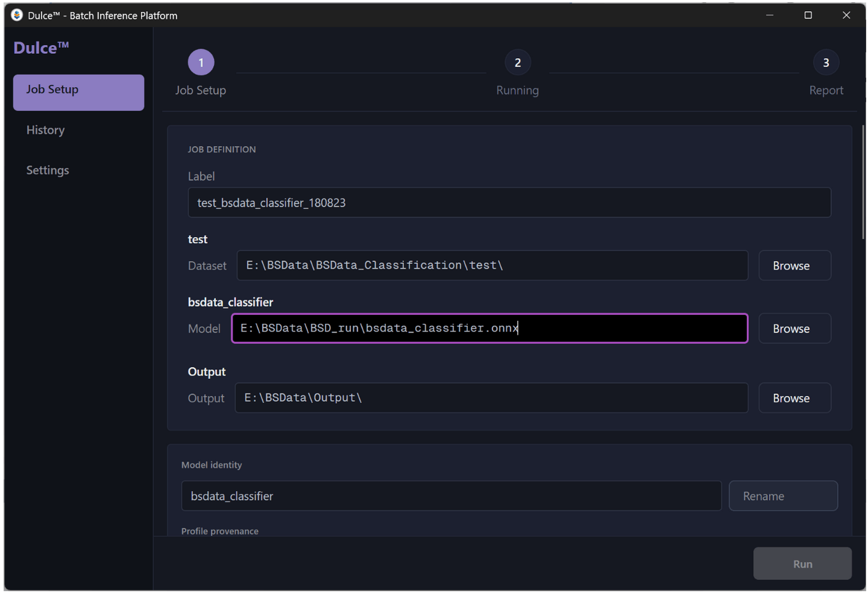This screenshot has height=593, width=868.
Task: Close the Dulce window
Action: 846,15
